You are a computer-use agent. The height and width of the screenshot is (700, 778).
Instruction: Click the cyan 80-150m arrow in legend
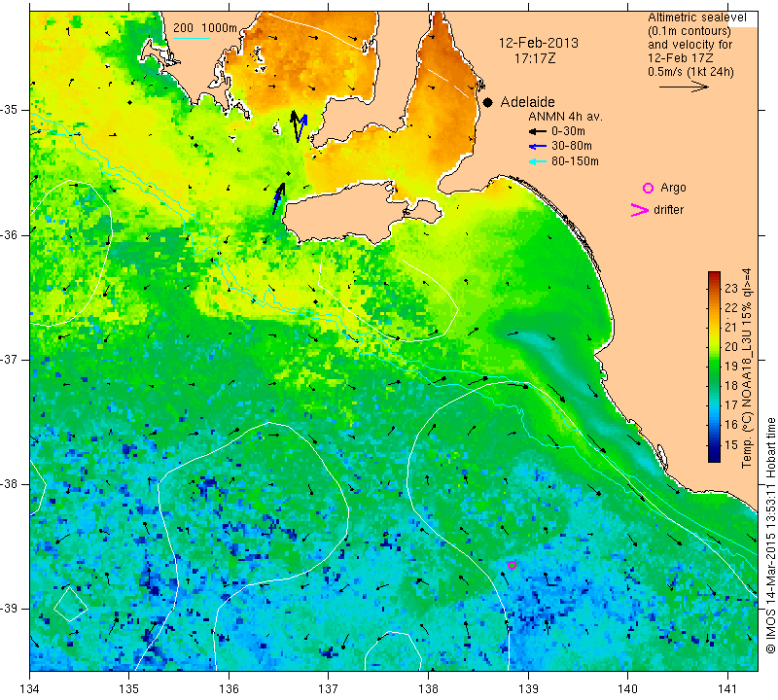point(538,161)
